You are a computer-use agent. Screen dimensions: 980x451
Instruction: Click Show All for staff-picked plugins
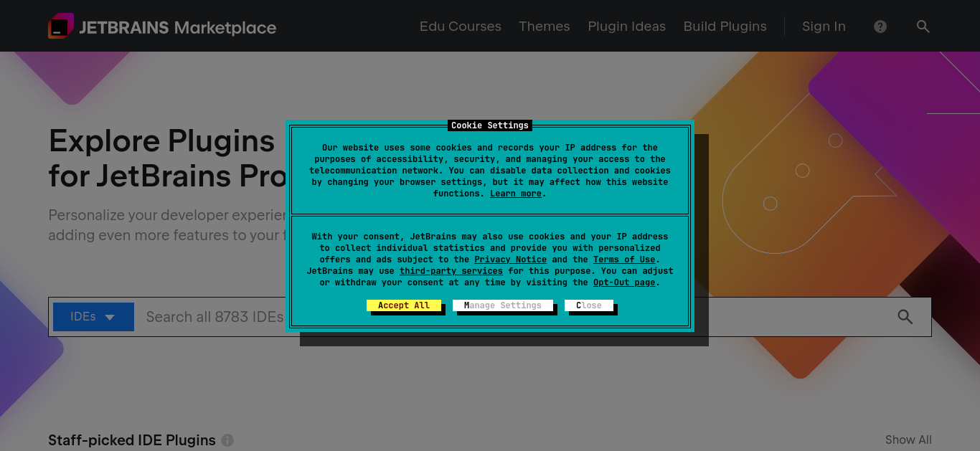click(908, 440)
